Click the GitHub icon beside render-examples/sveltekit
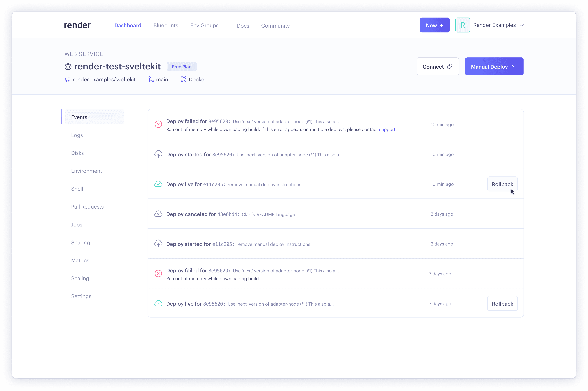Viewport: 588px width, 391px height. tap(67, 80)
